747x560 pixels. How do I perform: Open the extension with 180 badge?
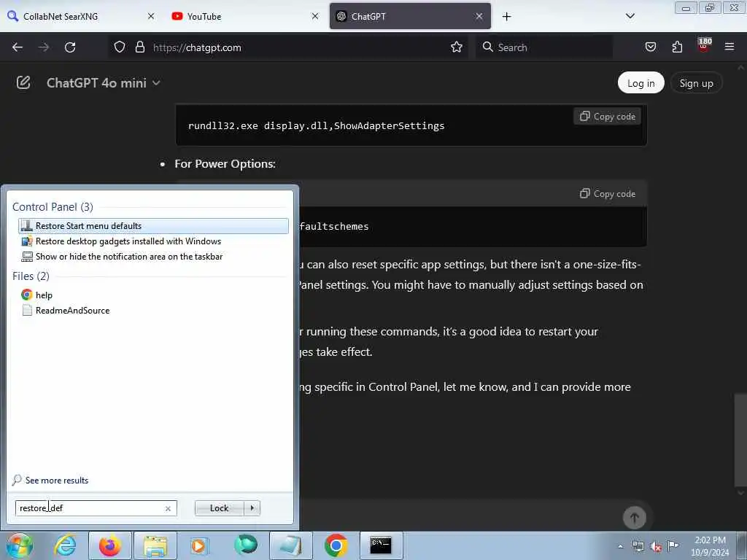click(704, 46)
